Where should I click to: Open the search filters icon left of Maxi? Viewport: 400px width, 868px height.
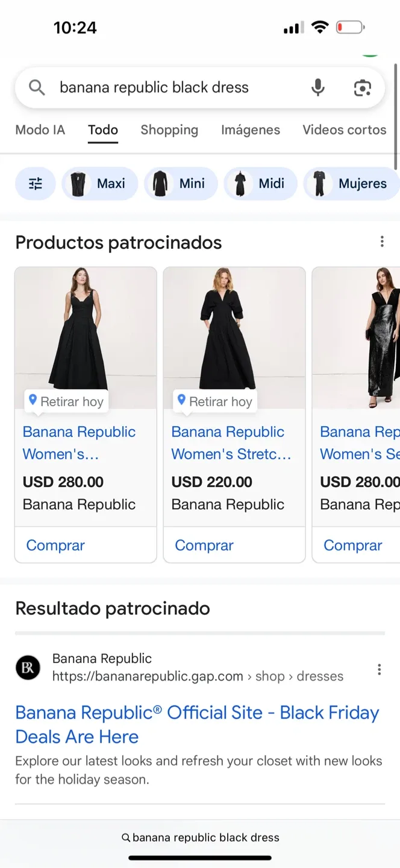click(x=35, y=183)
